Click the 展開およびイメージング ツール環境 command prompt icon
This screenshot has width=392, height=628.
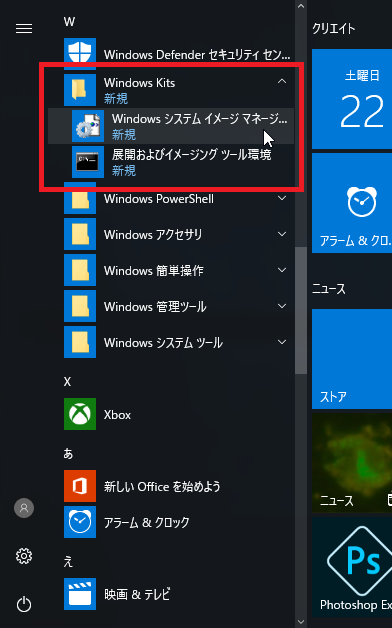coord(88,162)
